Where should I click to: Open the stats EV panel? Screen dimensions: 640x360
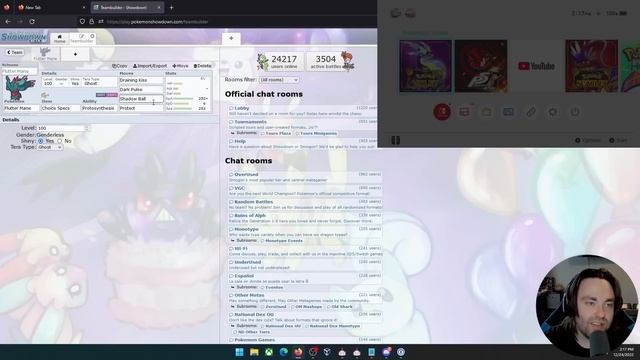[x=187, y=93]
